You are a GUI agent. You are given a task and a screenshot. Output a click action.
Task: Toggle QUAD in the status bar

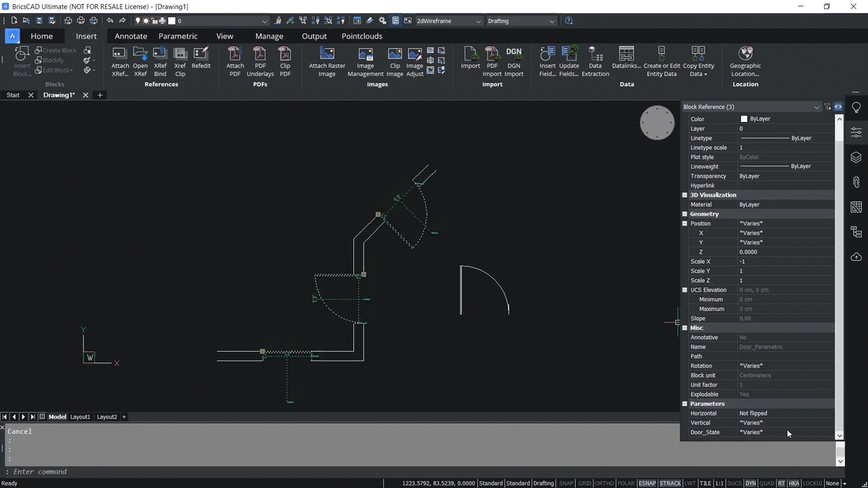767,483
